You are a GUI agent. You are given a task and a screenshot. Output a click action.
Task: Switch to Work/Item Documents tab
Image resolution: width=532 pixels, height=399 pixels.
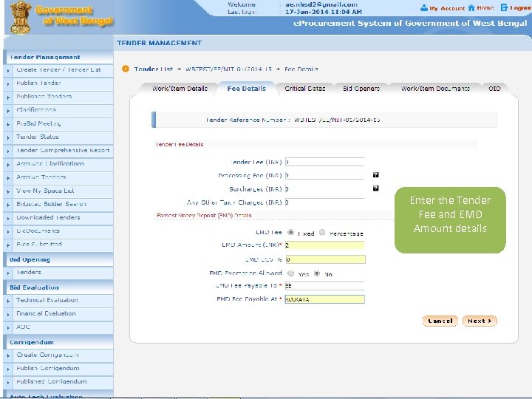point(435,89)
